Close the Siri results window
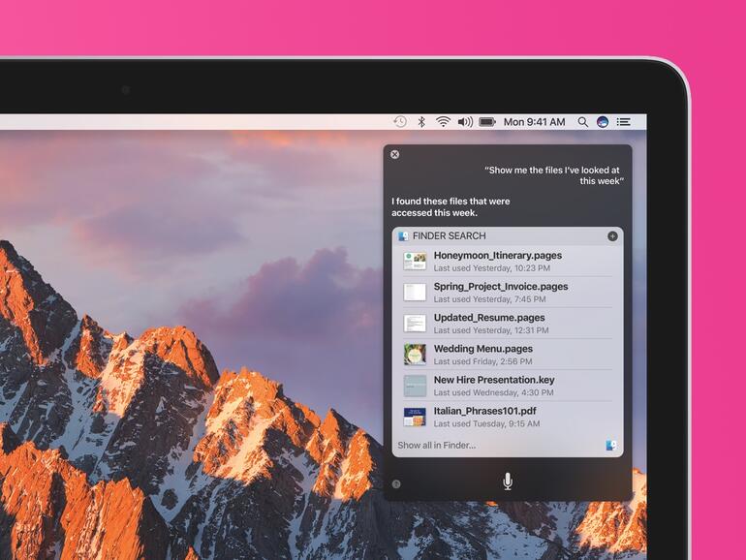This screenshot has width=746, height=560. pyautogui.click(x=395, y=154)
